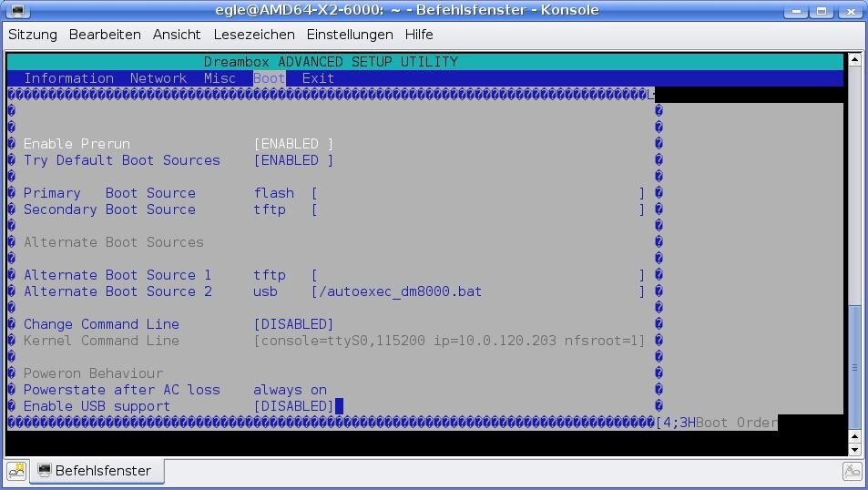Image resolution: width=868 pixels, height=490 pixels.
Task: Click the Secondary Boot Source label
Action: [109, 209]
